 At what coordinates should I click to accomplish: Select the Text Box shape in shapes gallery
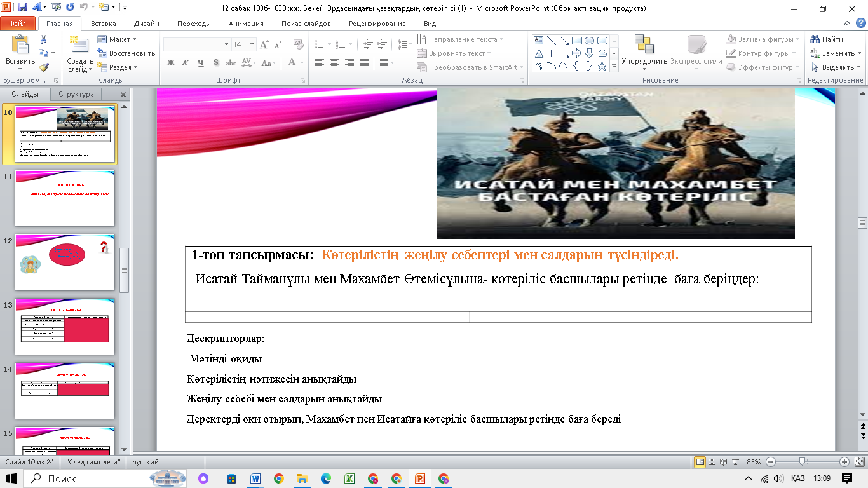(x=539, y=41)
